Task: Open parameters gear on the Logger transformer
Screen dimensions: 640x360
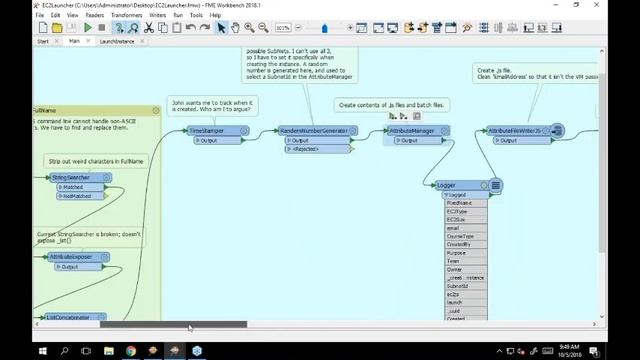Action: tap(484, 185)
